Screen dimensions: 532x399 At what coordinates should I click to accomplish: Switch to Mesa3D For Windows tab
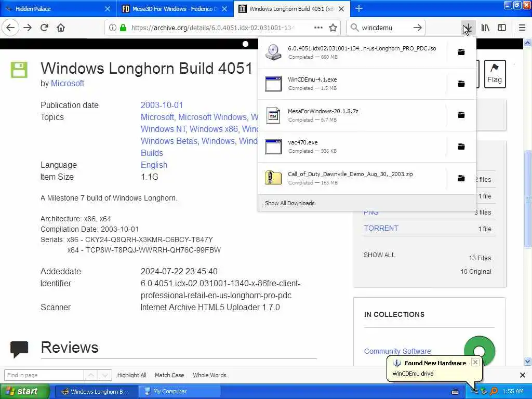(x=175, y=9)
